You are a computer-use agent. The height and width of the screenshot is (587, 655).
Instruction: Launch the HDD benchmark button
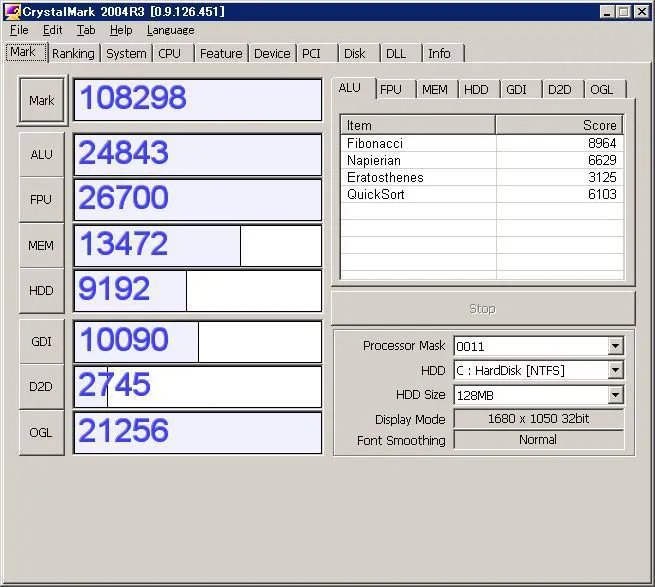(x=41, y=290)
